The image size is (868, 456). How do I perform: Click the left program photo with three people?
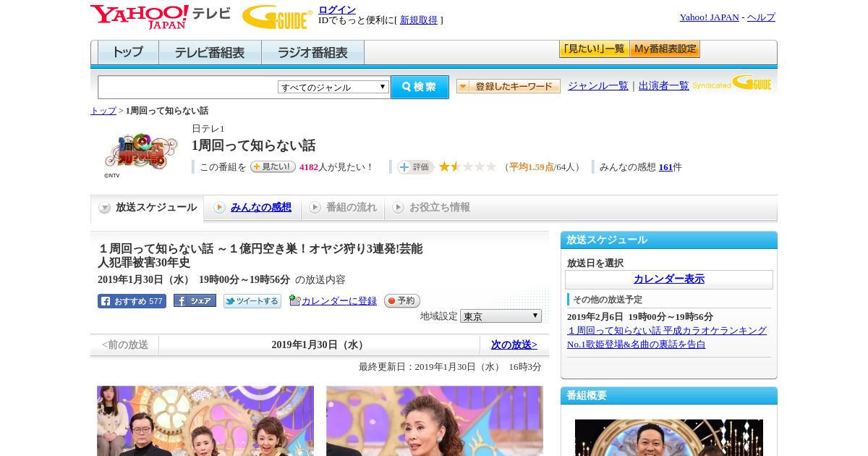click(205, 421)
